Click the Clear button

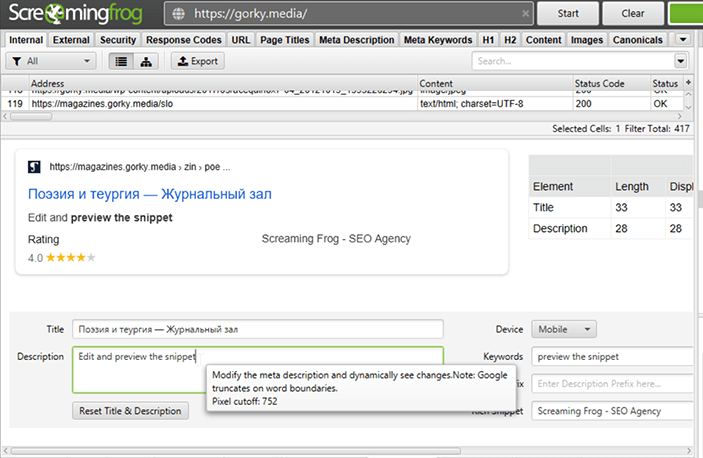pos(633,13)
